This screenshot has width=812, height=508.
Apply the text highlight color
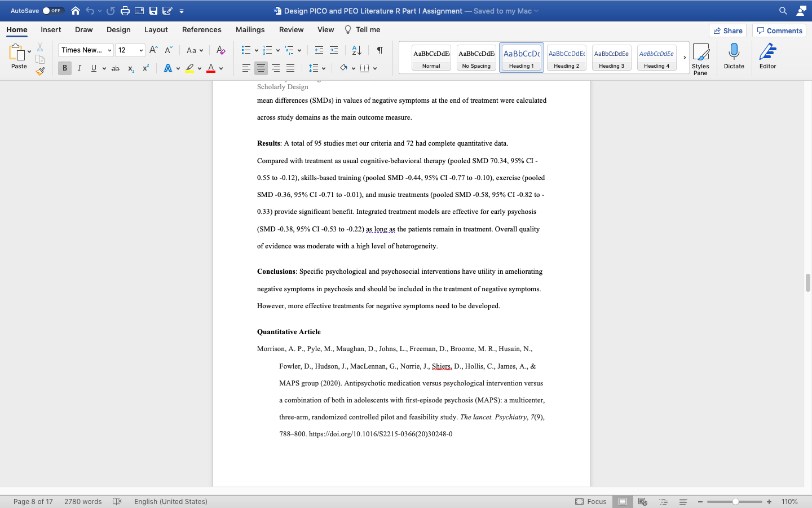(x=190, y=68)
